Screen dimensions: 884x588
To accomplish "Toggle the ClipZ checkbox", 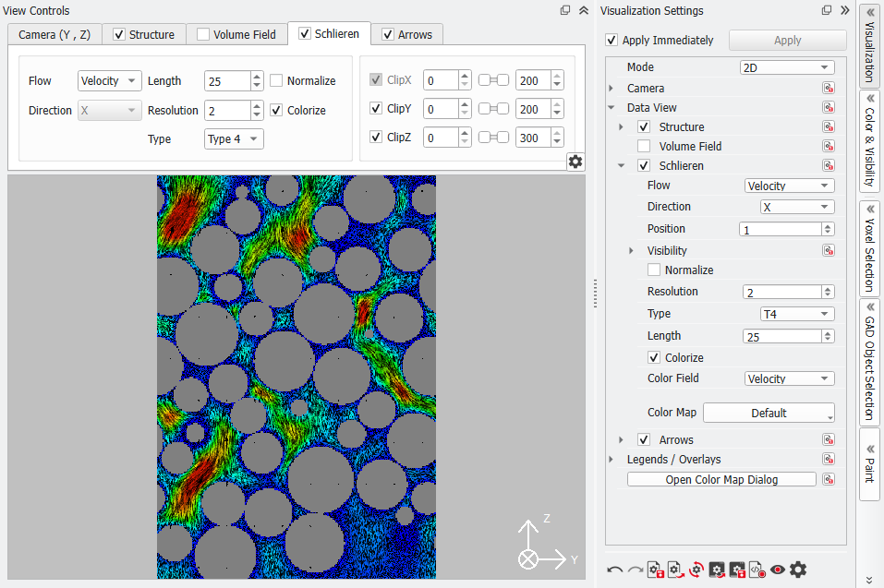I will [376, 137].
